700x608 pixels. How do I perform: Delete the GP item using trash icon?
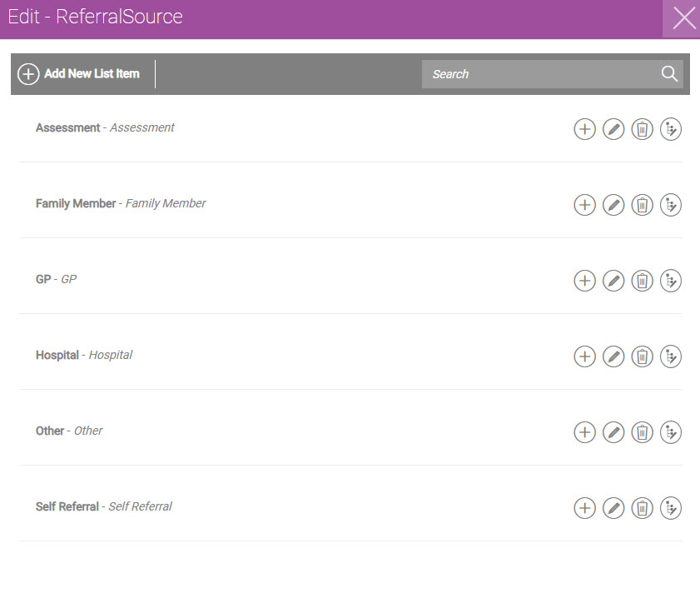[x=642, y=281]
